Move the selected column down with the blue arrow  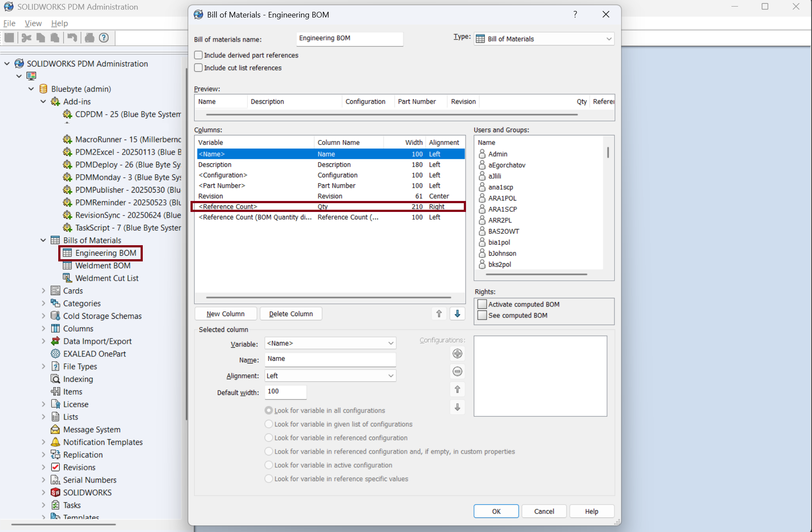pos(457,314)
